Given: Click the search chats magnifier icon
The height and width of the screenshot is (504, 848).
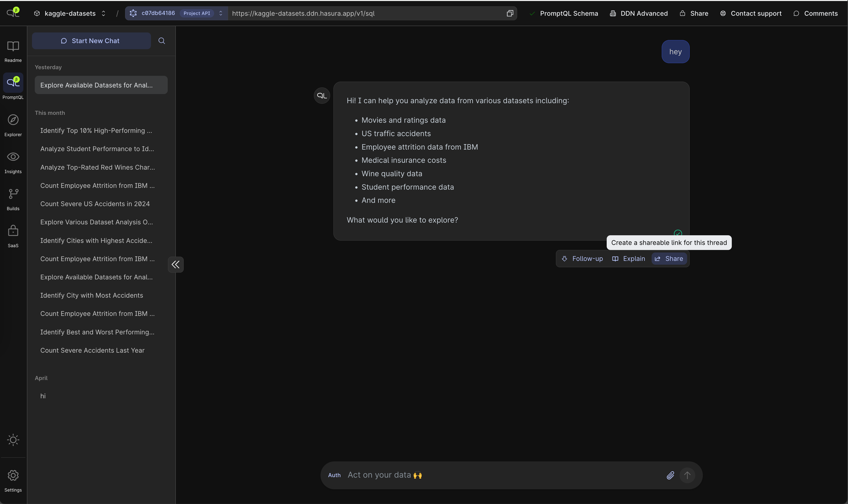Looking at the screenshot, I should coord(162,41).
